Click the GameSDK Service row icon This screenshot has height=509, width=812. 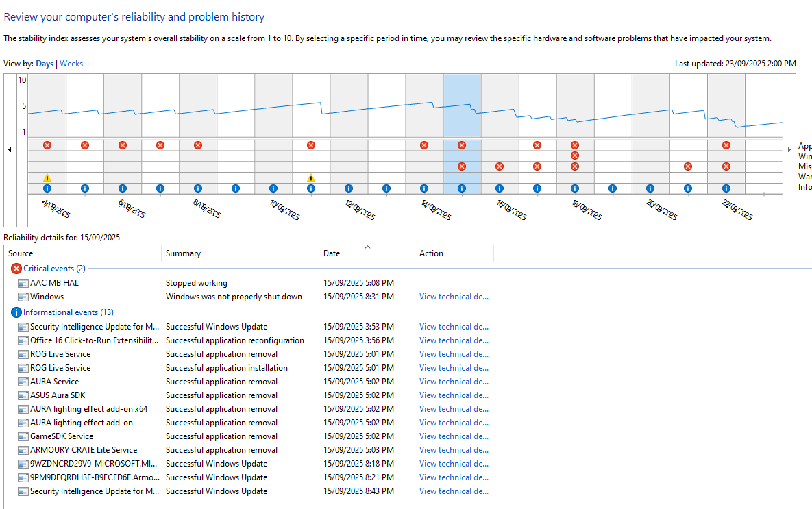click(x=23, y=436)
